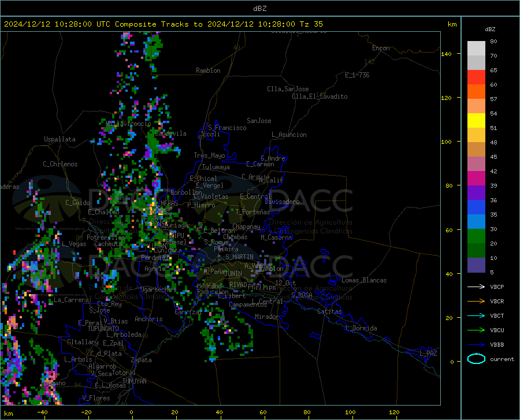Viewport: 520px width, 420px height.
Task: Click the 'current' legend label
Action: pyautogui.click(x=502, y=359)
